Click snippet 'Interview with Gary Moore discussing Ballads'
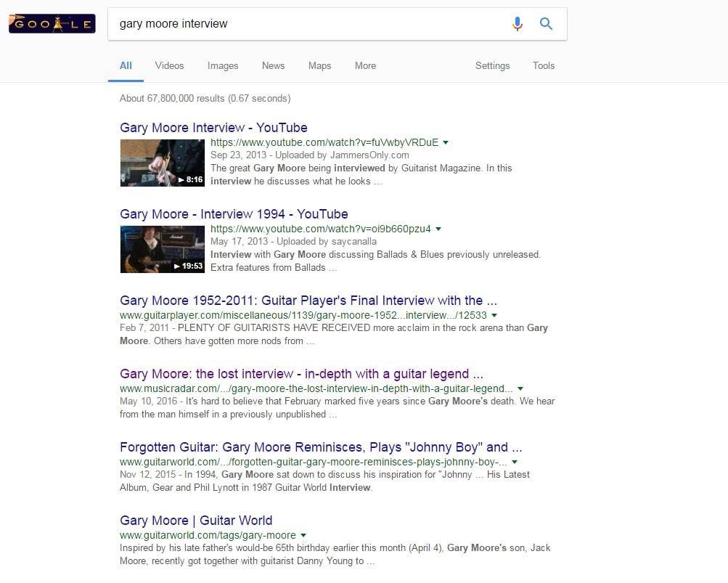728x583 pixels. 375,261
